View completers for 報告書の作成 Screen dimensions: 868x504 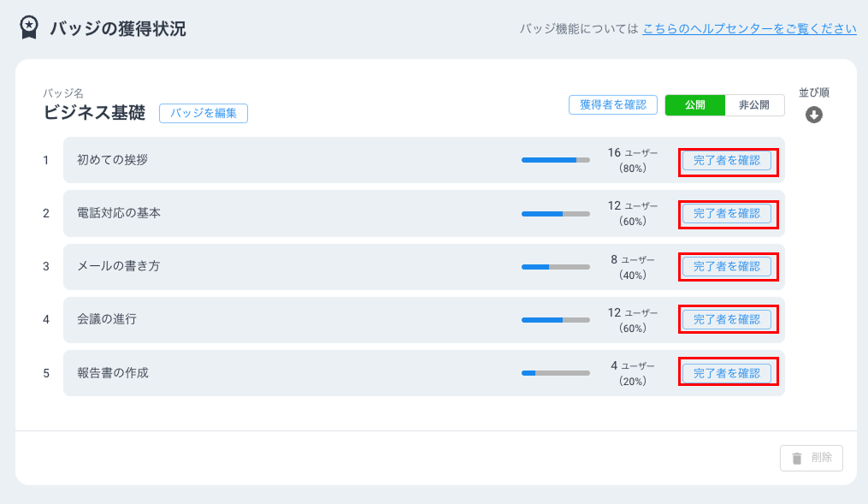pos(727,373)
